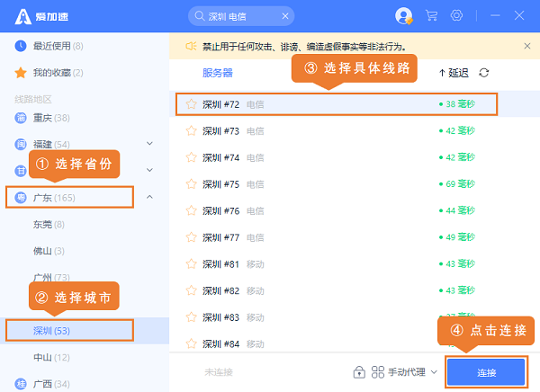Viewport: 540px width, 392px height.
Task: Select city 东莞 (8)
Action: click(49, 225)
